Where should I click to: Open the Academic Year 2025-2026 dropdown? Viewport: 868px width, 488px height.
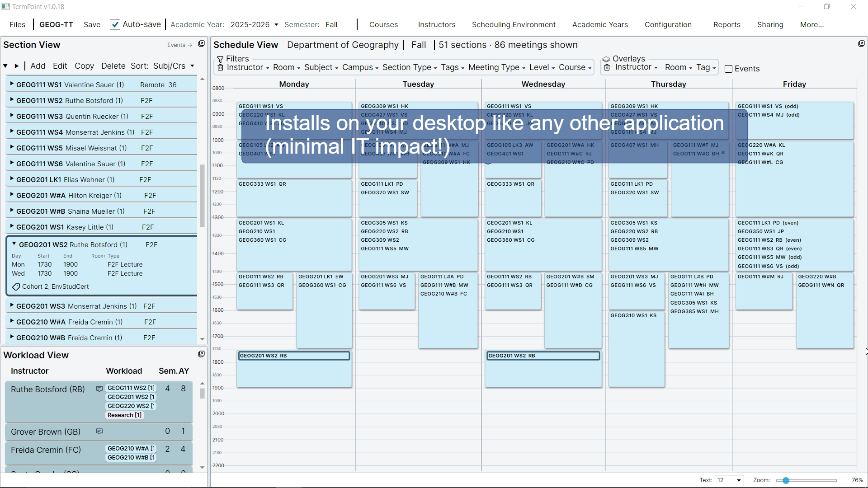[x=254, y=25]
